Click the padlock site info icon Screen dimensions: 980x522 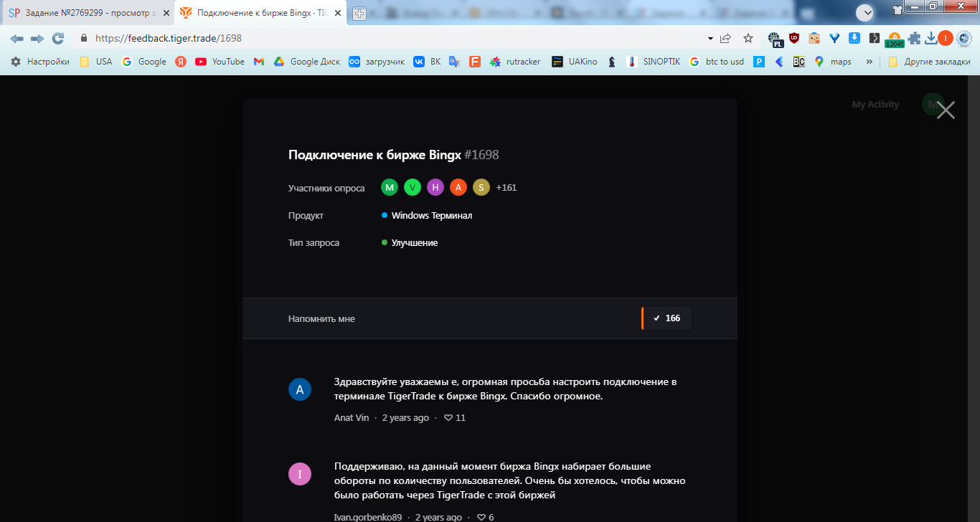coord(84,38)
